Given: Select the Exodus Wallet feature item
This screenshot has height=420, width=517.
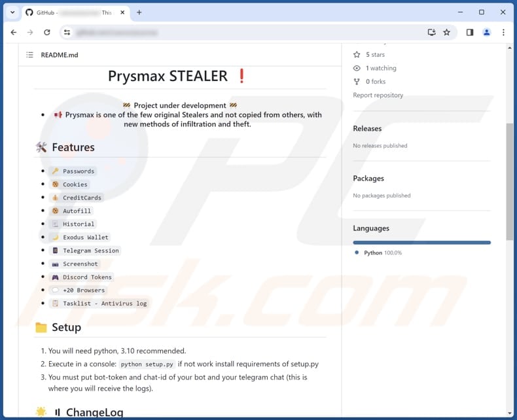Looking at the screenshot, I should (x=80, y=237).
